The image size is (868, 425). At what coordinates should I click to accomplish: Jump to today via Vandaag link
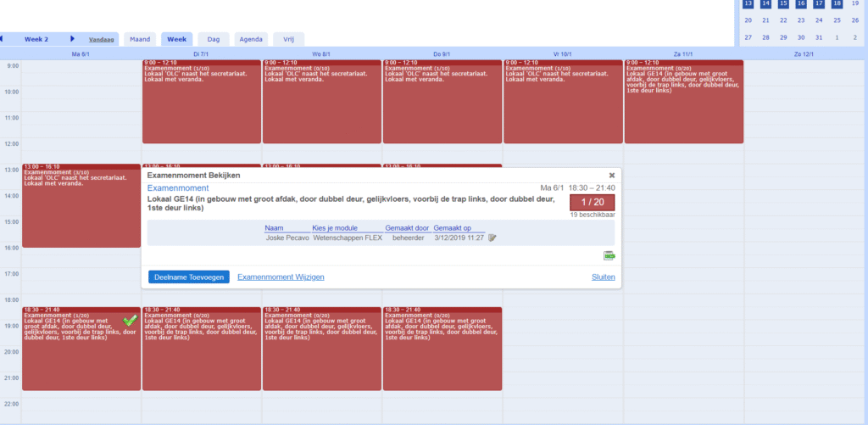click(102, 40)
